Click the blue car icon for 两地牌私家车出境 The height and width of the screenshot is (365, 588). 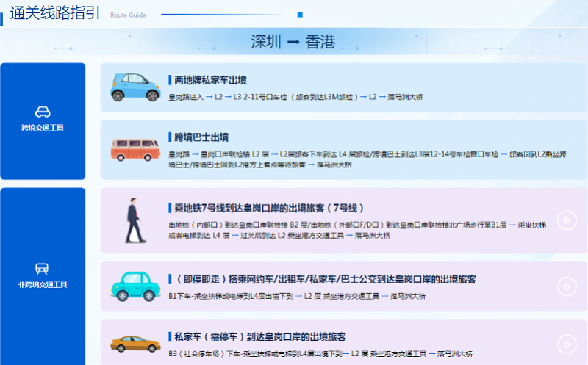[135, 87]
